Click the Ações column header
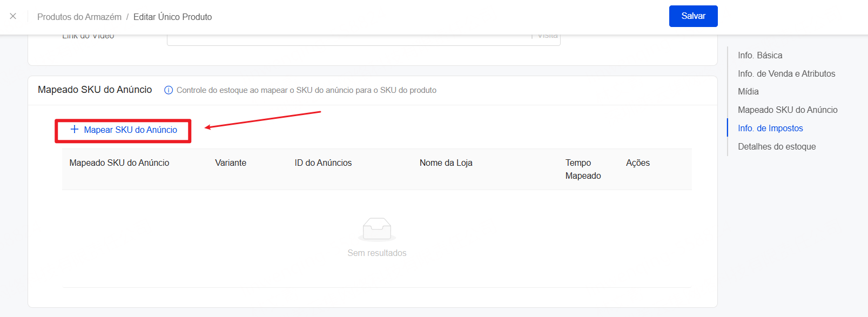This screenshot has height=317, width=868. click(x=637, y=163)
